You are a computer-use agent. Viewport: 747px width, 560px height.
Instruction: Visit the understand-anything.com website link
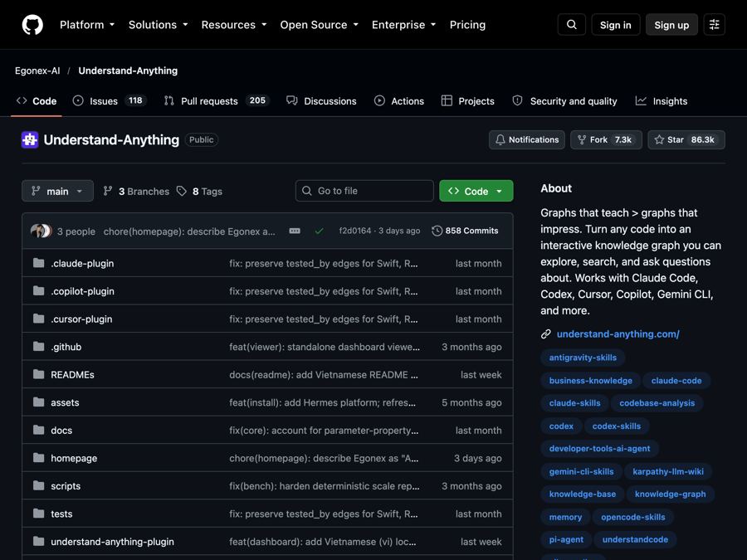click(x=618, y=334)
